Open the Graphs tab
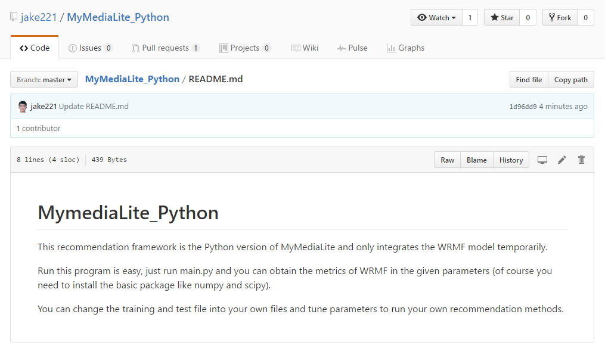Image resolution: width=605 pixels, height=364 pixels. (x=405, y=48)
